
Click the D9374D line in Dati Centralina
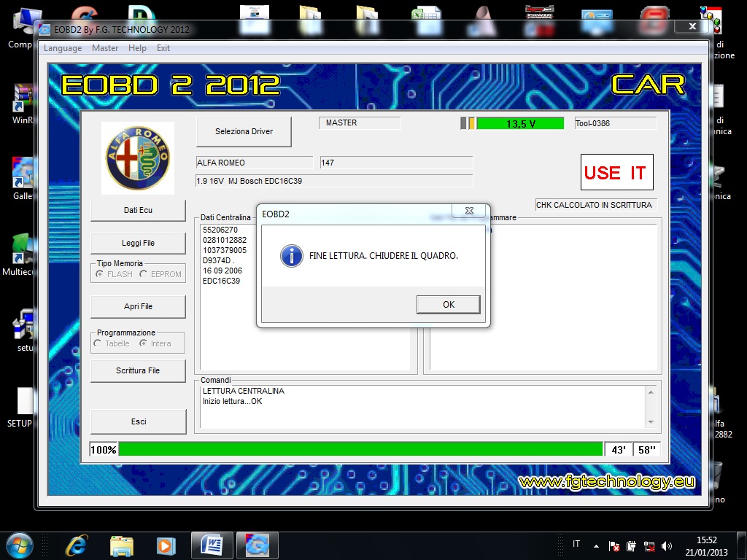[219, 260]
